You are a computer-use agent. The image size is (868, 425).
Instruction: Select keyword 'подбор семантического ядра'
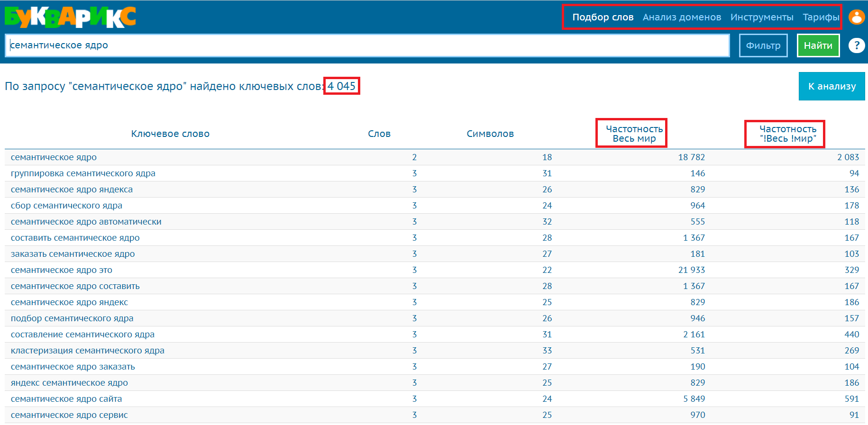[72, 318]
